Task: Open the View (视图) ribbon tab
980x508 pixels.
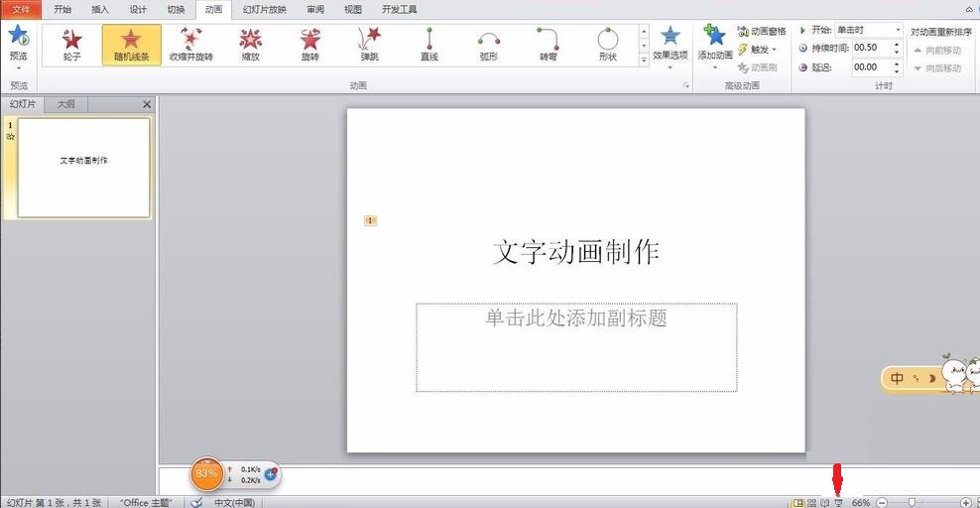Action: [x=353, y=9]
